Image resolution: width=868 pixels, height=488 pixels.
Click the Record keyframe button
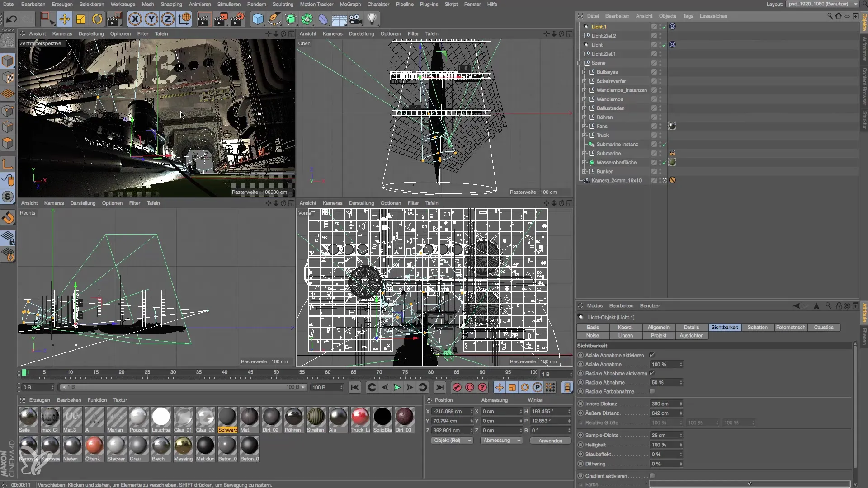click(x=457, y=387)
